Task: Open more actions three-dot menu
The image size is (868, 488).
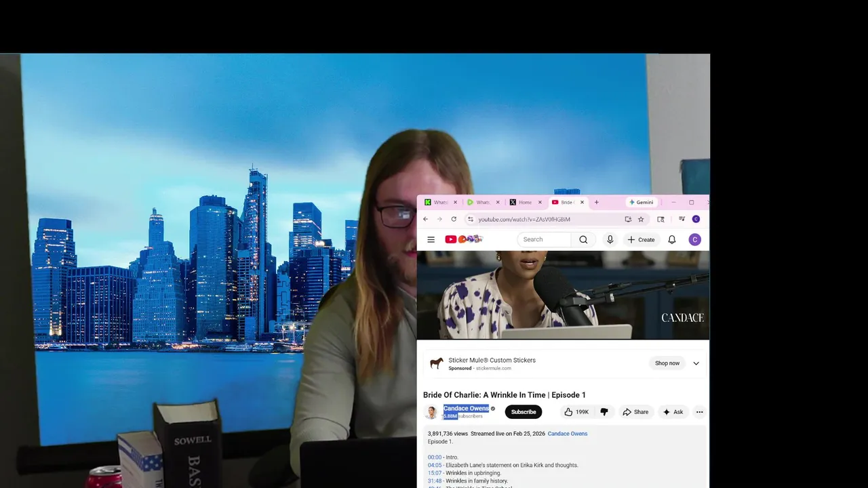Action: pos(699,412)
